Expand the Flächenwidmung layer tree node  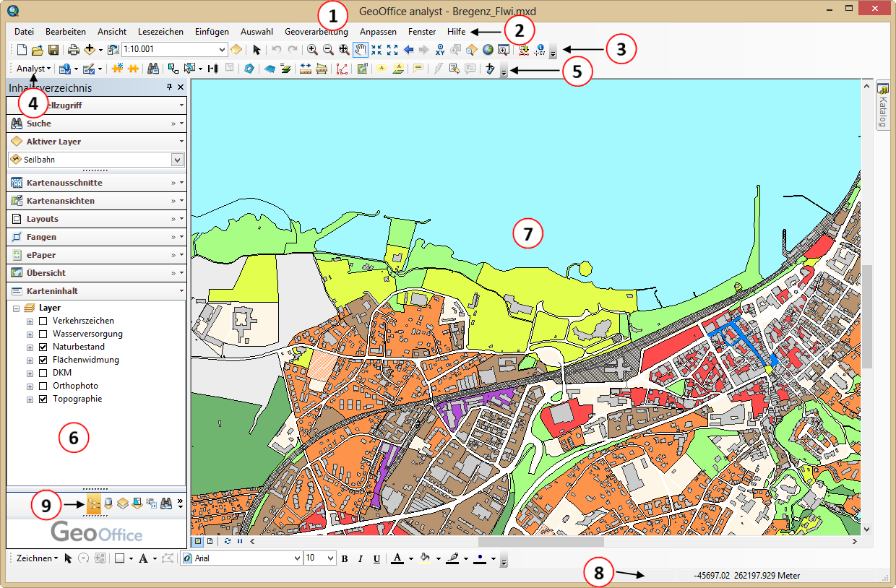point(30,360)
